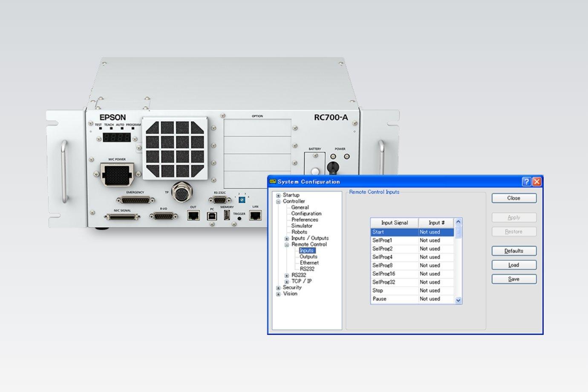Select the SelProg4 signal cell

point(395,257)
